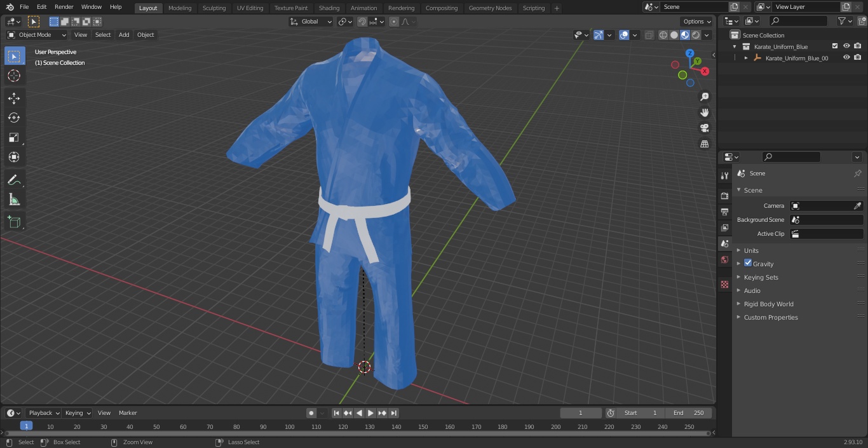This screenshot has width=868, height=448.
Task: Disable Karate_Uniform_Blue collection in renders
Action: pyautogui.click(x=858, y=46)
